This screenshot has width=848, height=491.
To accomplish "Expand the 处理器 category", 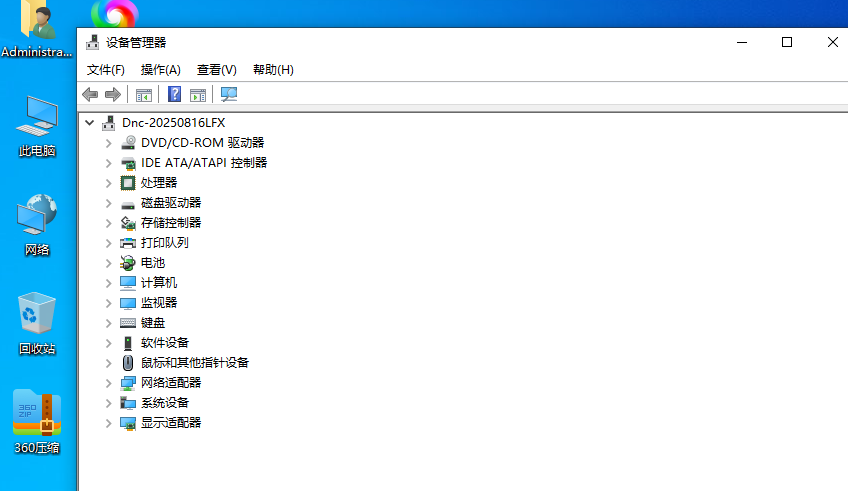I will point(108,183).
